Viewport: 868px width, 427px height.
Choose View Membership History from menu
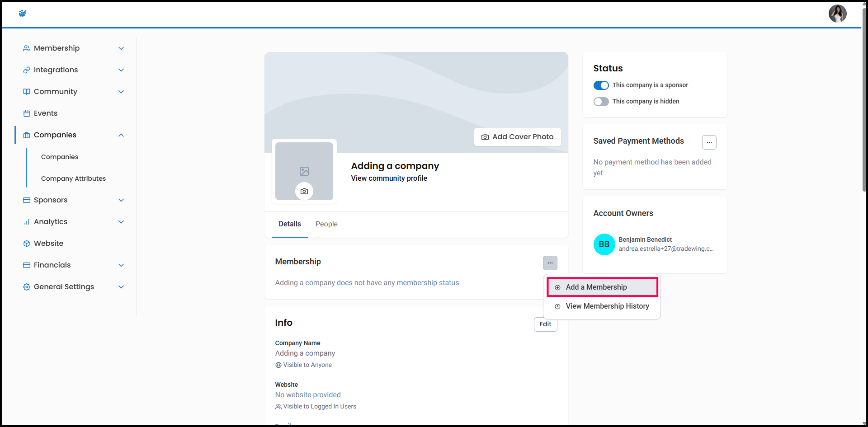[607, 306]
